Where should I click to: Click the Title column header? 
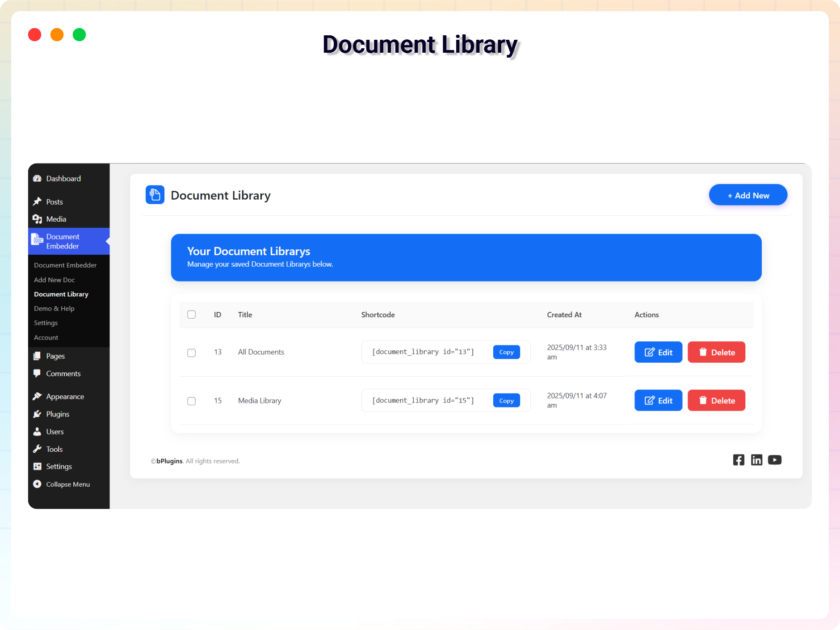pyautogui.click(x=245, y=315)
